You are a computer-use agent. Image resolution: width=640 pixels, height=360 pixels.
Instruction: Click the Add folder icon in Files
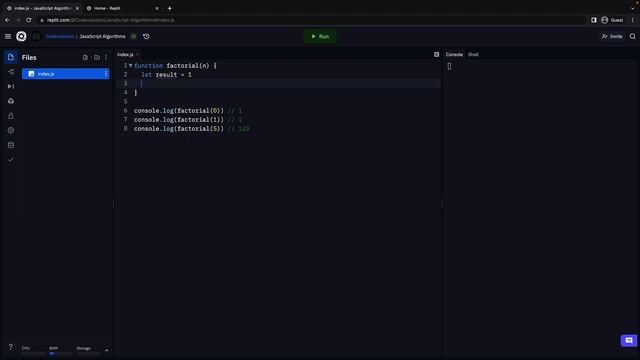97,58
